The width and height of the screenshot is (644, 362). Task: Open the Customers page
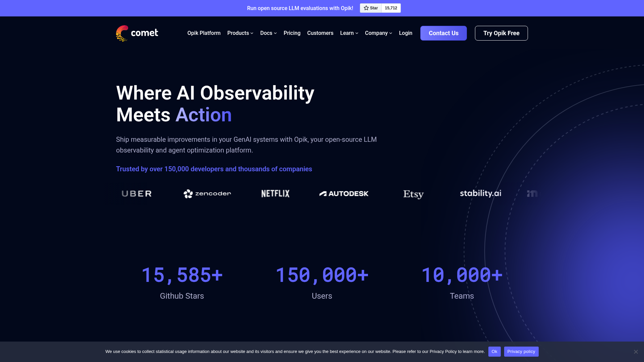click(x=320, y=33)
